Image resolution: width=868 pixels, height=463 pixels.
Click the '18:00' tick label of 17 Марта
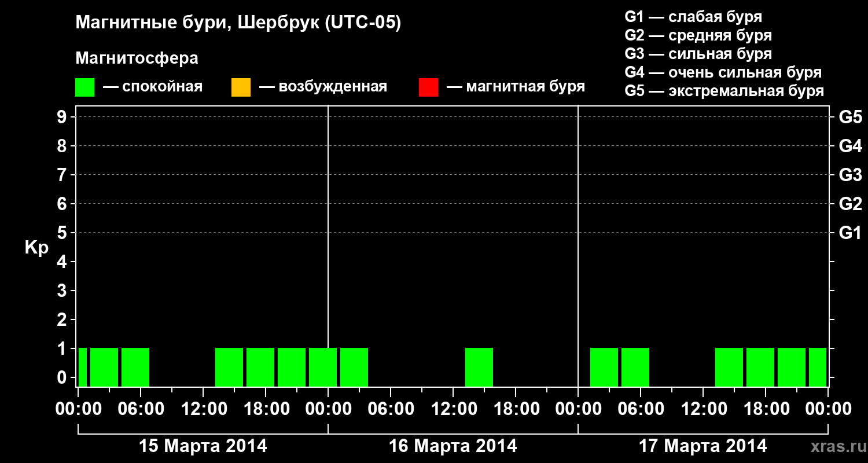click(x=766, y=409)
